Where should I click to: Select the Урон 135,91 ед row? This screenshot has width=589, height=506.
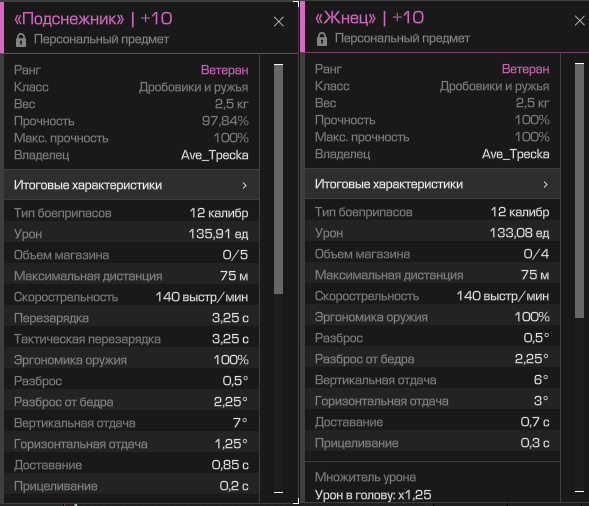[131, 234]
